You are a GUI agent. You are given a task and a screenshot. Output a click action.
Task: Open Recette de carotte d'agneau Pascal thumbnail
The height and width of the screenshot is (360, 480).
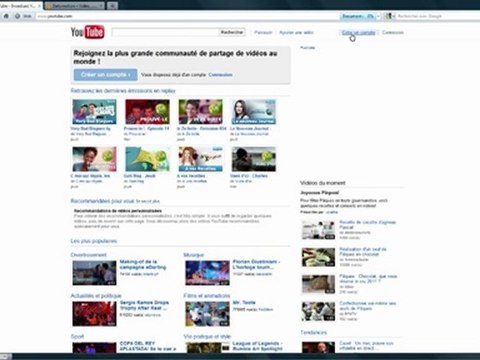(318, 230)
